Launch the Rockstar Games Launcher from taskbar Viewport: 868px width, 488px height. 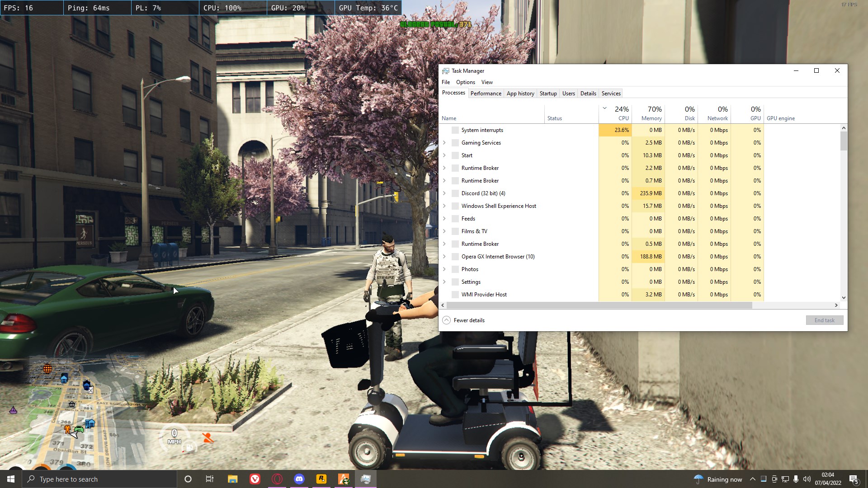pyautogui.click(x=321, y=479)
